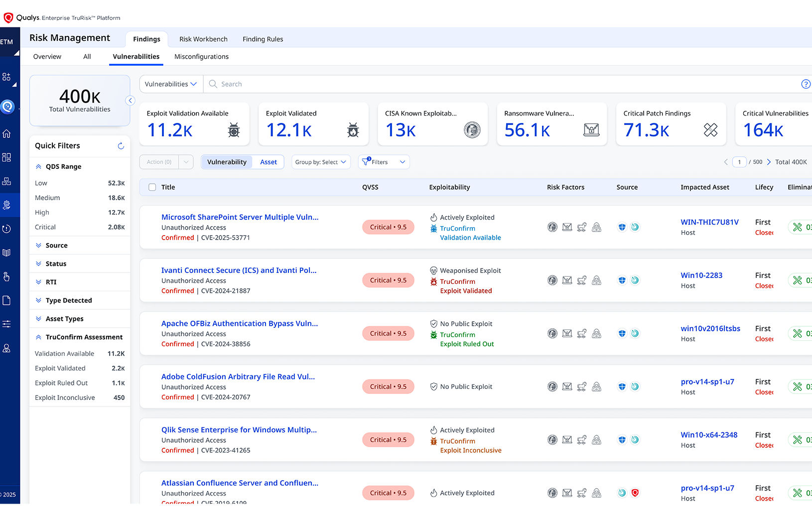Open the Microsoft SharePoint Server vulnerability link
Viewport: 812px width, 513px height.
tap(240, 217)
